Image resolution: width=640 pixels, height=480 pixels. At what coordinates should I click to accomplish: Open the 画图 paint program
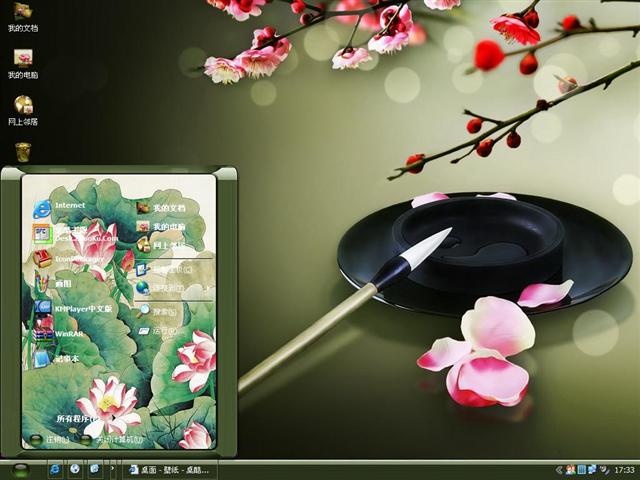pos(53,283)
